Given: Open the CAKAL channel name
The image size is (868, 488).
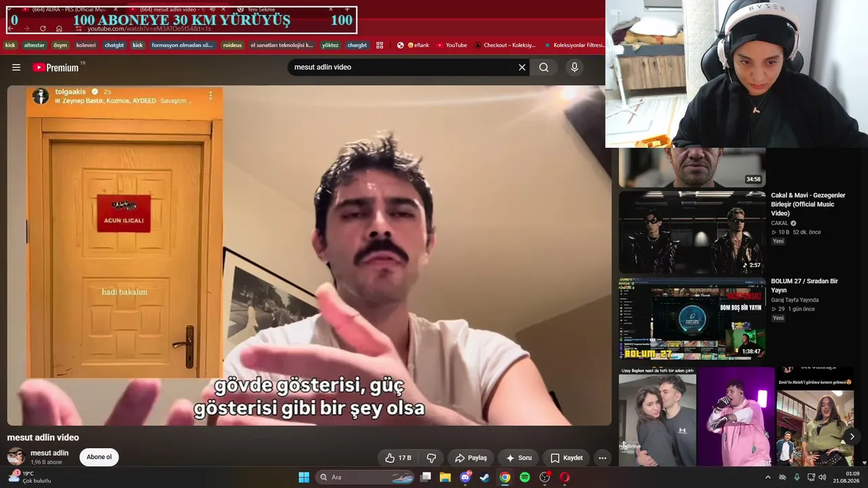Looking at the screenshot, I should (780, 223).
